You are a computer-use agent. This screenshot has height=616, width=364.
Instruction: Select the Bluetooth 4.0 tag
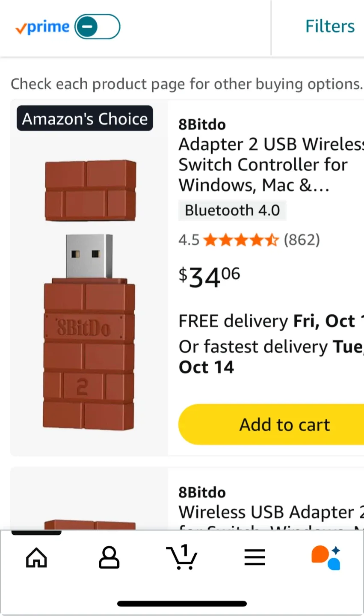232,210
